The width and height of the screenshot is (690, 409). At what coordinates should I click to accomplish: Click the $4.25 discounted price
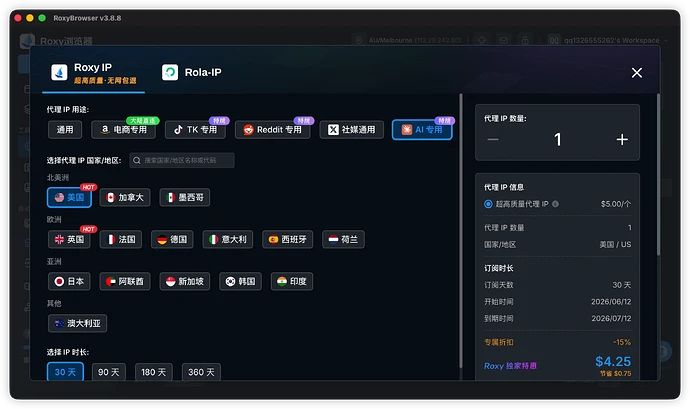(613, 361)
